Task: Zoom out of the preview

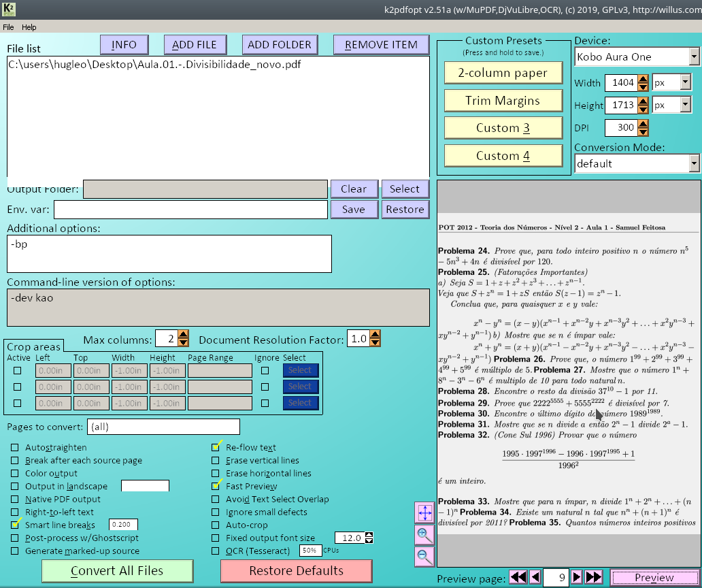Action: [424, 556]
